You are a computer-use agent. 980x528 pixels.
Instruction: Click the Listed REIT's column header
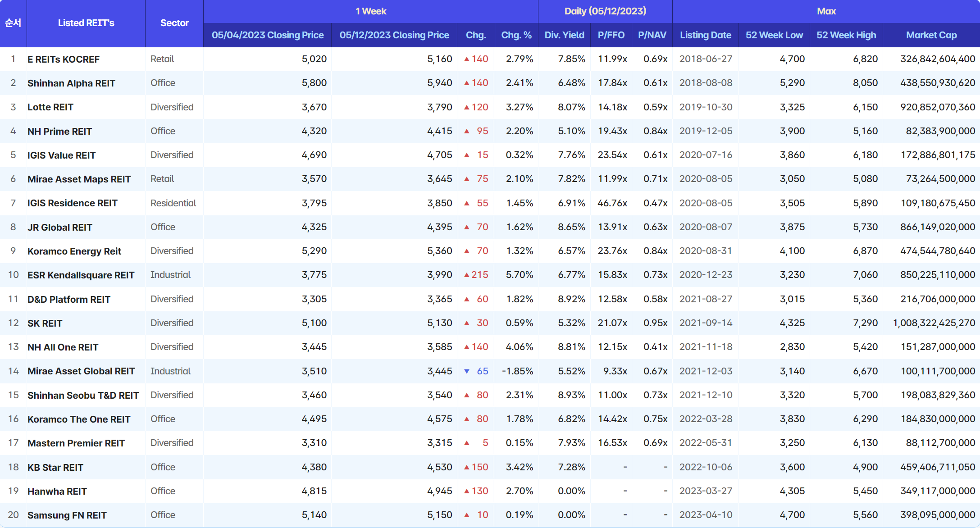point(86,23)
